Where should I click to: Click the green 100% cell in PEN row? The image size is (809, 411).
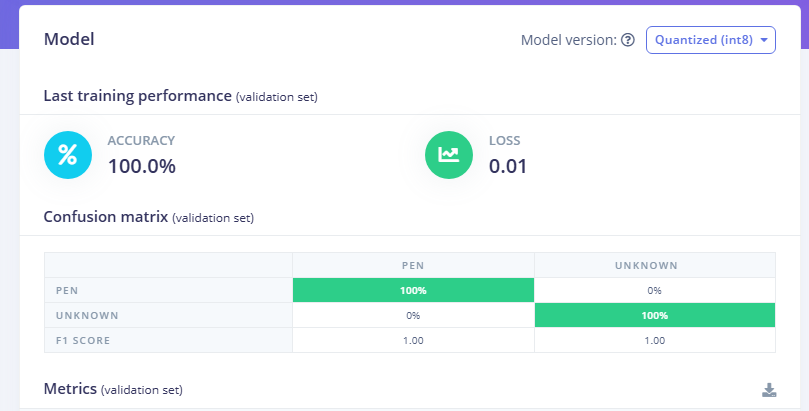pos(413,290)
